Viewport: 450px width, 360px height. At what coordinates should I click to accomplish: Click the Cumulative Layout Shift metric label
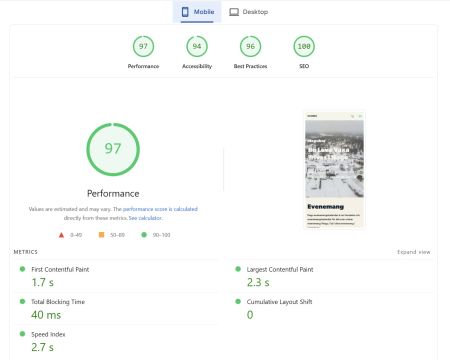279,302
